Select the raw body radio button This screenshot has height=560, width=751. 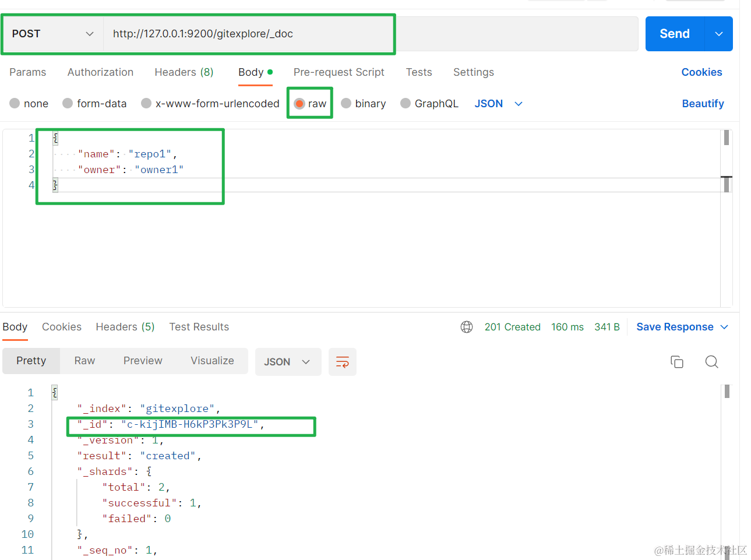[299, 103]
